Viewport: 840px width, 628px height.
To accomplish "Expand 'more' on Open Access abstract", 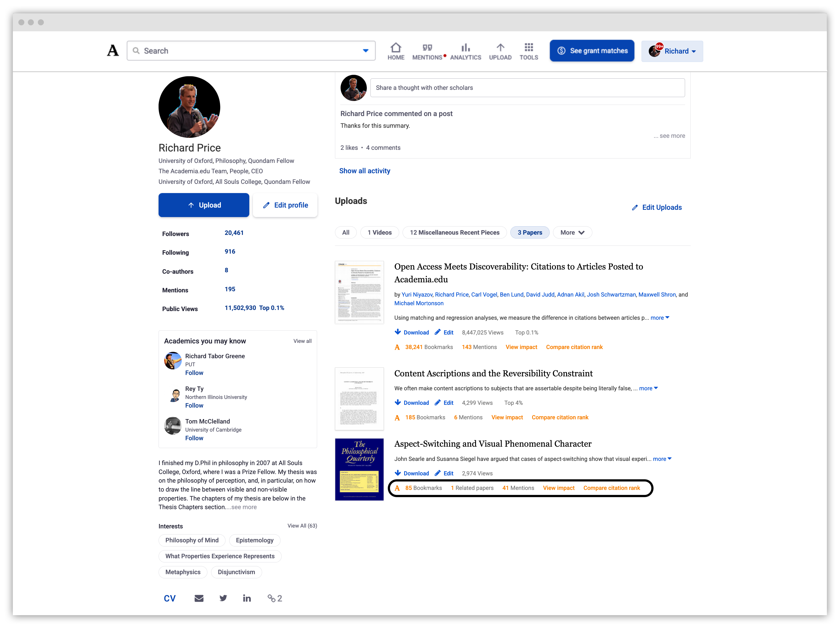I will [x=660, y=317].
